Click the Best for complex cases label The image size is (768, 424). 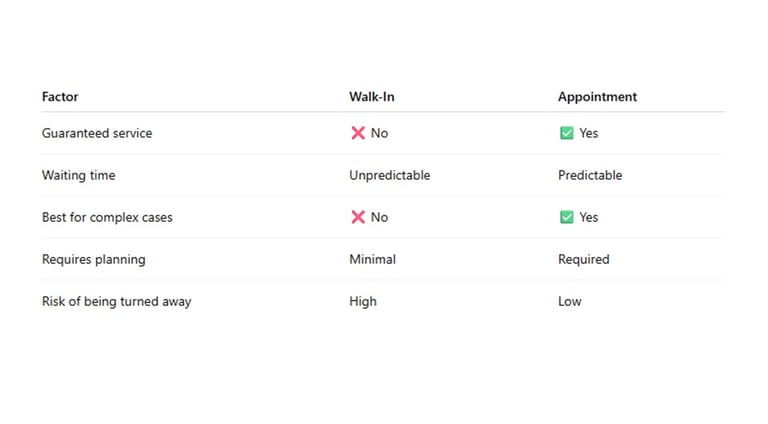point(107,217)
